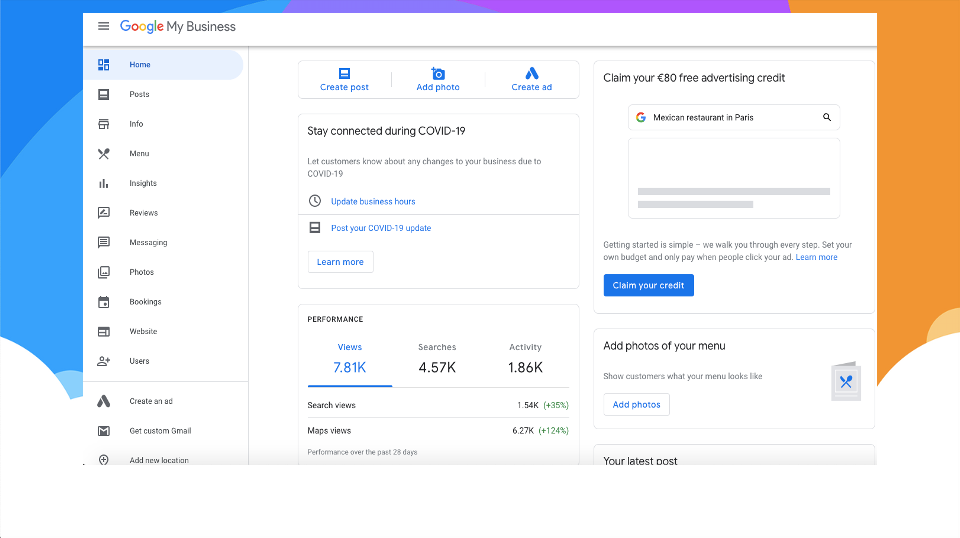This screenshot has width=960, height=538.
Task: Click the menu booklet image in Add photos card
Action: click(x=846, y=382)
